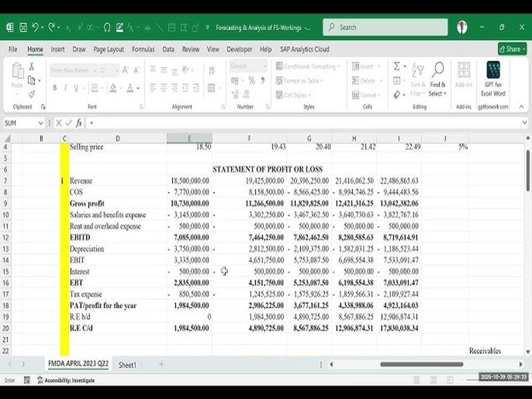Screen dimensions: 532x399
Task: Undo the last action
Action: [35, 28]
